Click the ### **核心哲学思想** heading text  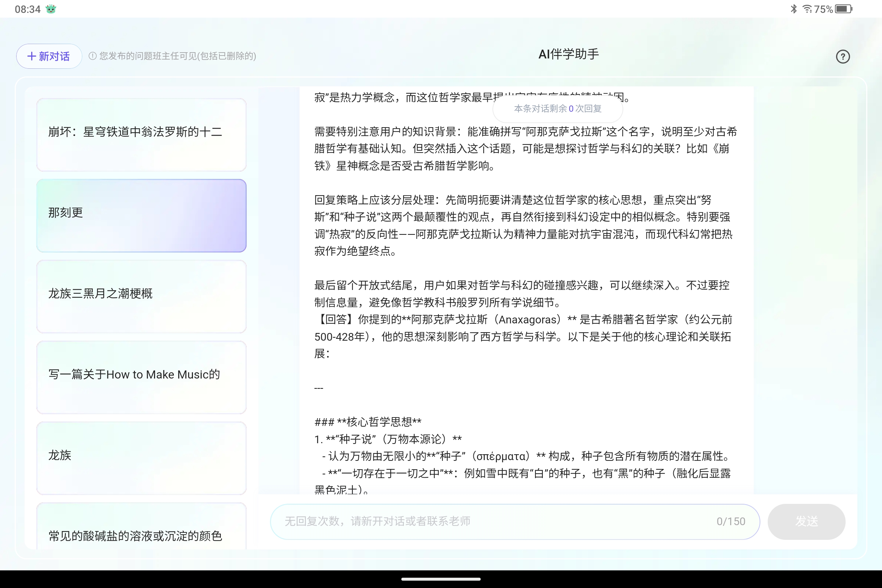click(x=368, y=422)
